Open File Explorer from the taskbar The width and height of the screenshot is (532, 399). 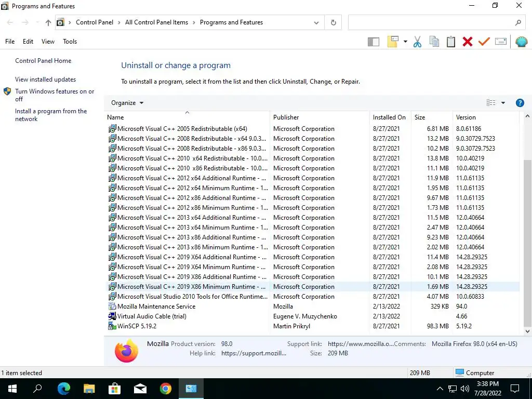[x=89, y=389]
